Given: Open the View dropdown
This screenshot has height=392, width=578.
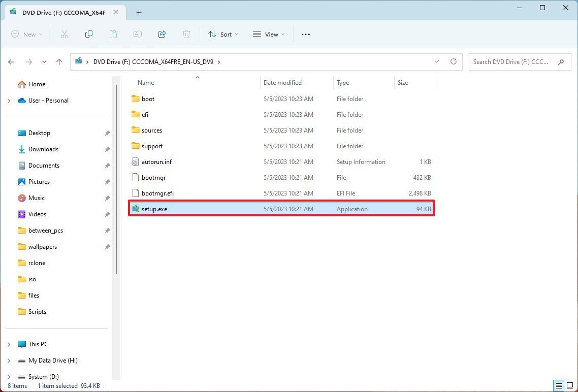Looking at the screenshot, I should coord(268,34).
